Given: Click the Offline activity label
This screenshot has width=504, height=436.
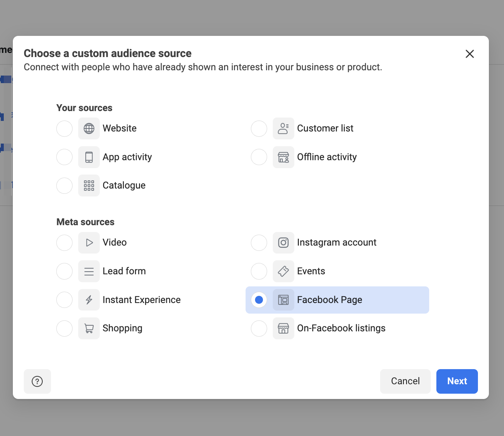Looking at the screenshot, I should click(327, 157).
